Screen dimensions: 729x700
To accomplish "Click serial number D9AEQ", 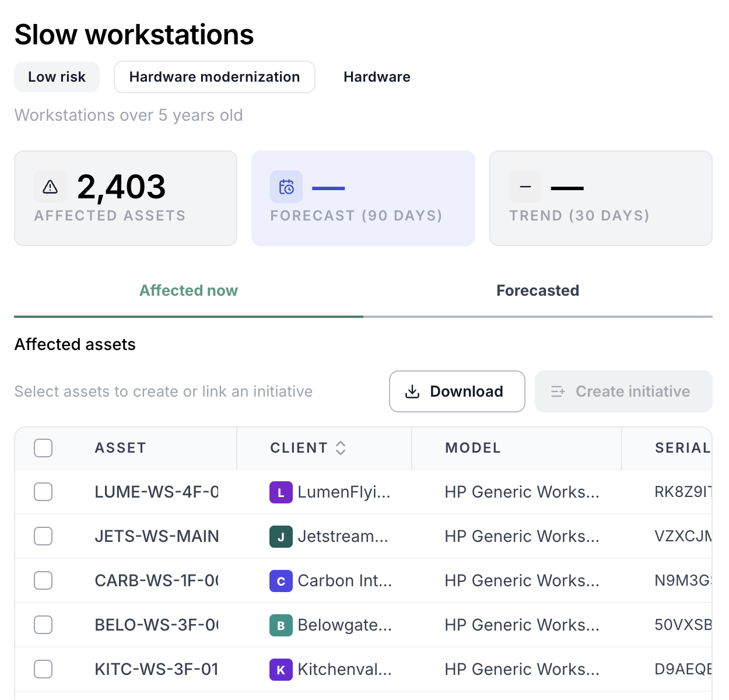I will (x=683, y=669).
